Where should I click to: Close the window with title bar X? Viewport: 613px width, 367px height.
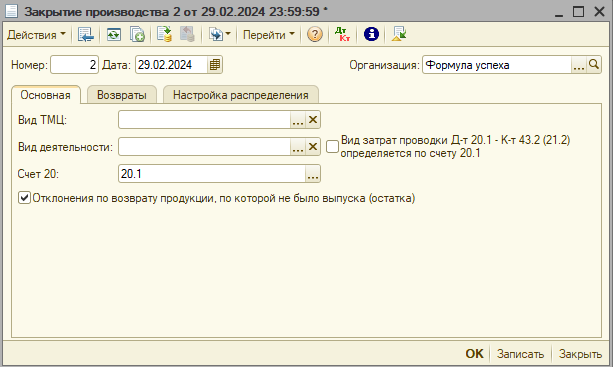click(x=599, y=12)
